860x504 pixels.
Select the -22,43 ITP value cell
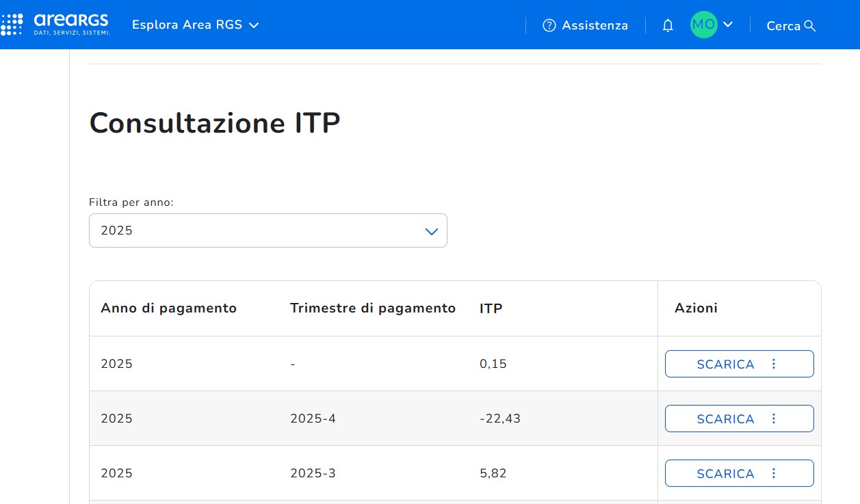coord(499,419)
